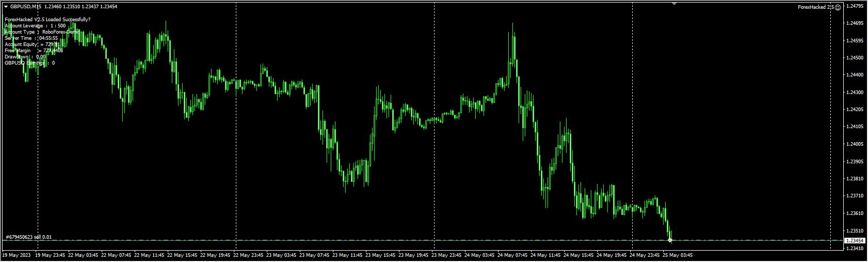
Task: Click '24 May 23:45' on the time axis
Action: (x=645, y=255)
